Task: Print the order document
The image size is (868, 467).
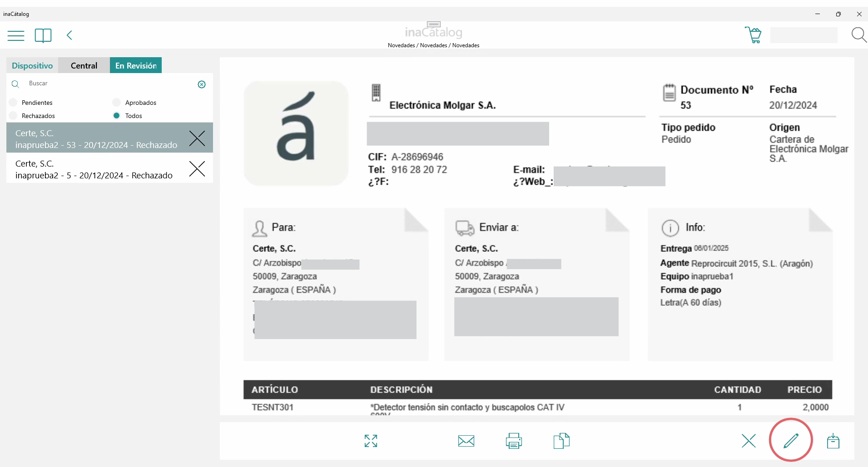Action: (514, 441)
